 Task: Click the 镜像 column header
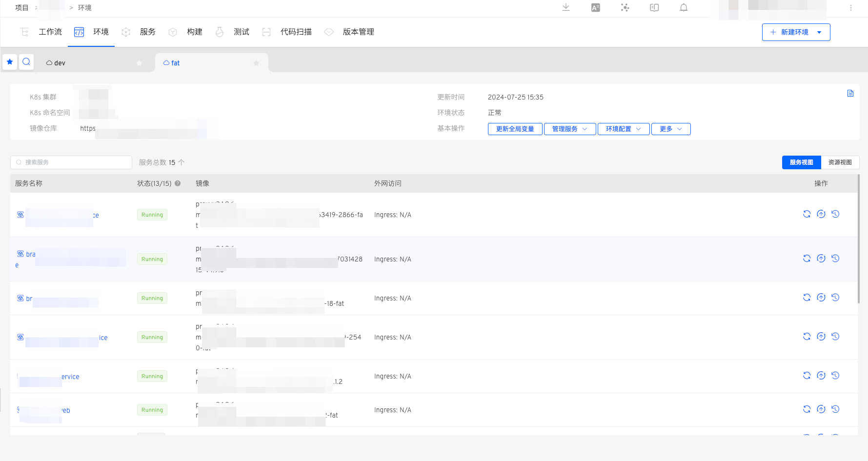(x=202, y=183)
